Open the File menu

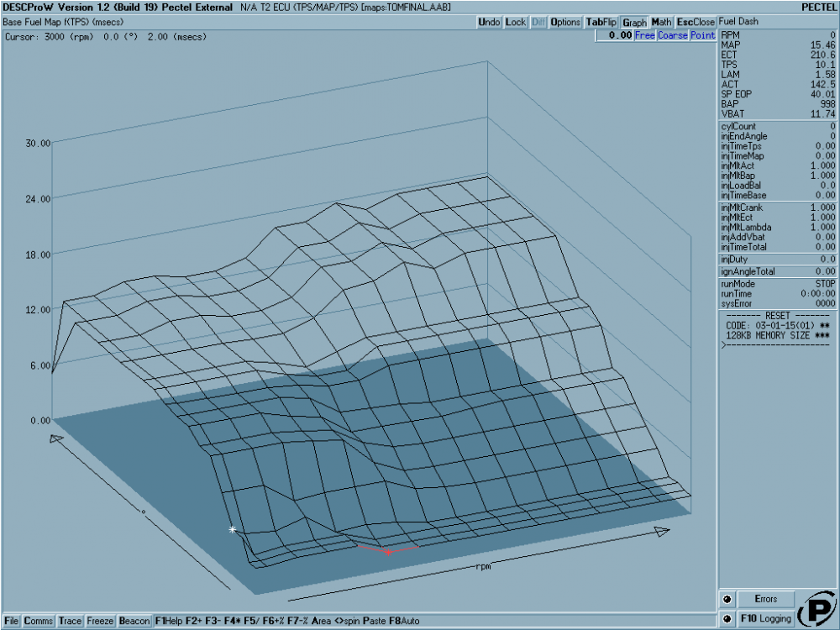click(x=11, y=621)
